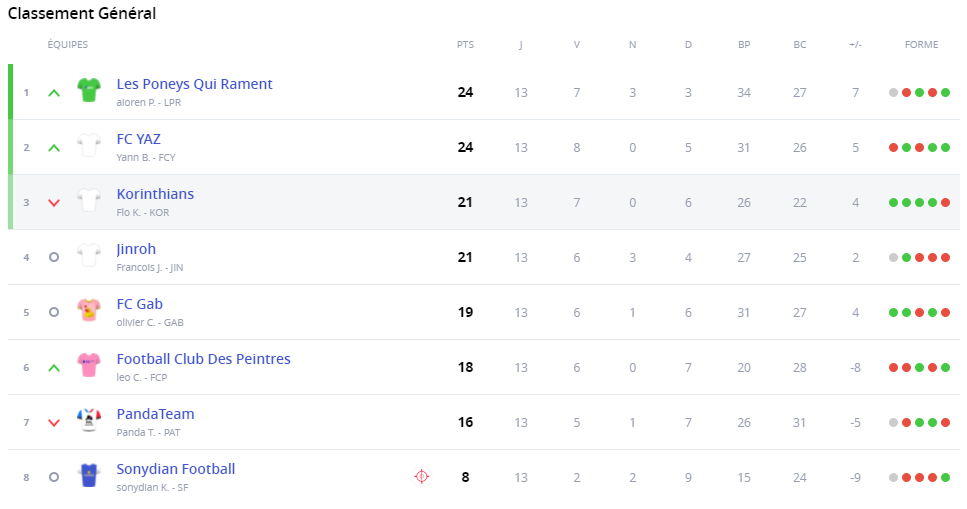Image resolution: width=967 pixels, height=509 pixels.
Task: Click the +/- goal difference column header
Action: (855, 45)
